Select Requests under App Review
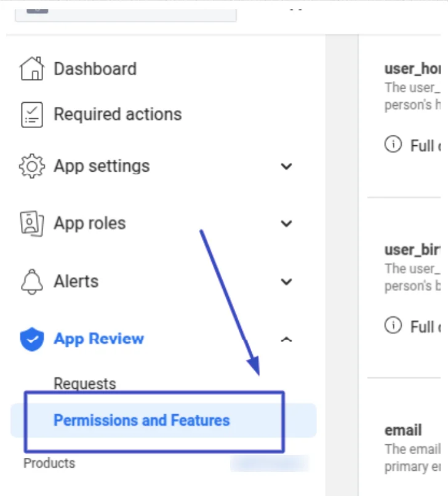This screenshot has height=496, width=448. 85,383
